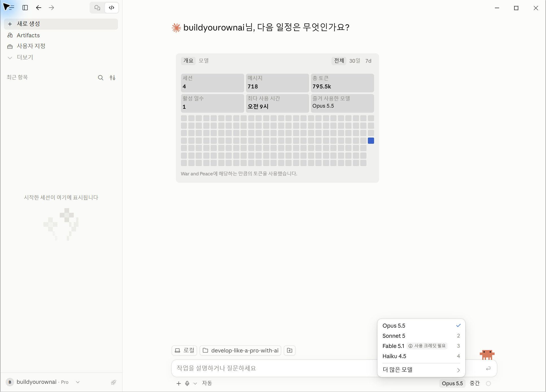Click the sparkle icon beside account
This screenshot has width=546, height=392.
pyautogui.click(x=113, y=382)
